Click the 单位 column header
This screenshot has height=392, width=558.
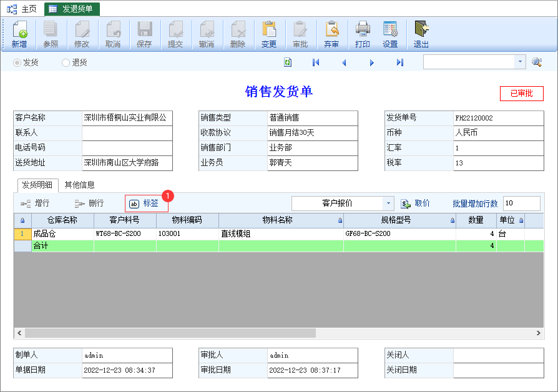tap(511, 220)
